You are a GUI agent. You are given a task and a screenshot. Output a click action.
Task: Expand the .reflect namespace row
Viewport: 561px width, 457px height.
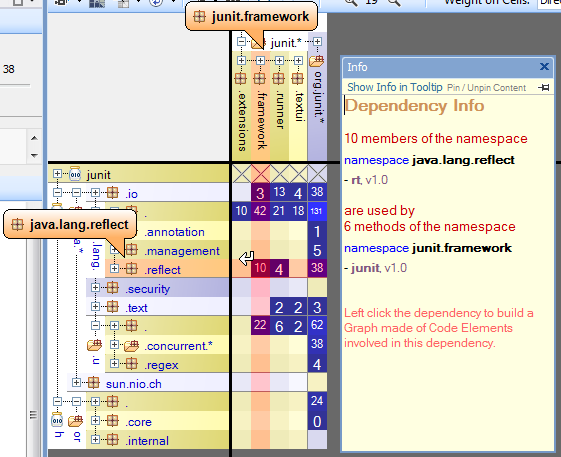[114, 268]
